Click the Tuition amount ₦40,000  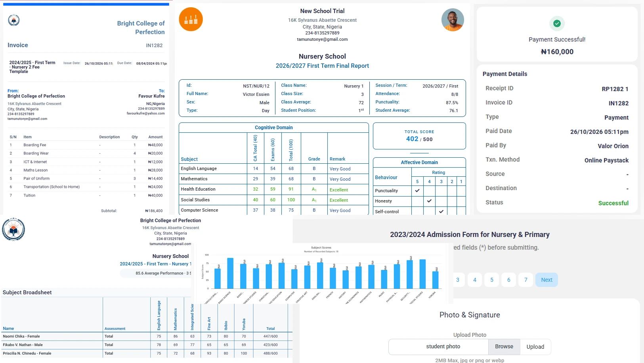155,195
